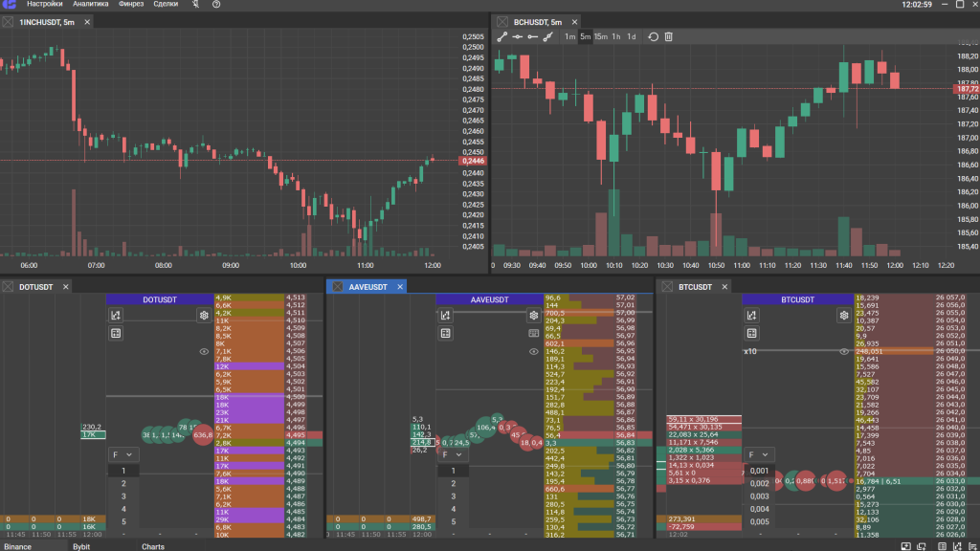This screenshot has height=551, width=980.
Task: Open the BTCUSDT order book gear settings
Action: pyautogui.click(x=844, y=315)
